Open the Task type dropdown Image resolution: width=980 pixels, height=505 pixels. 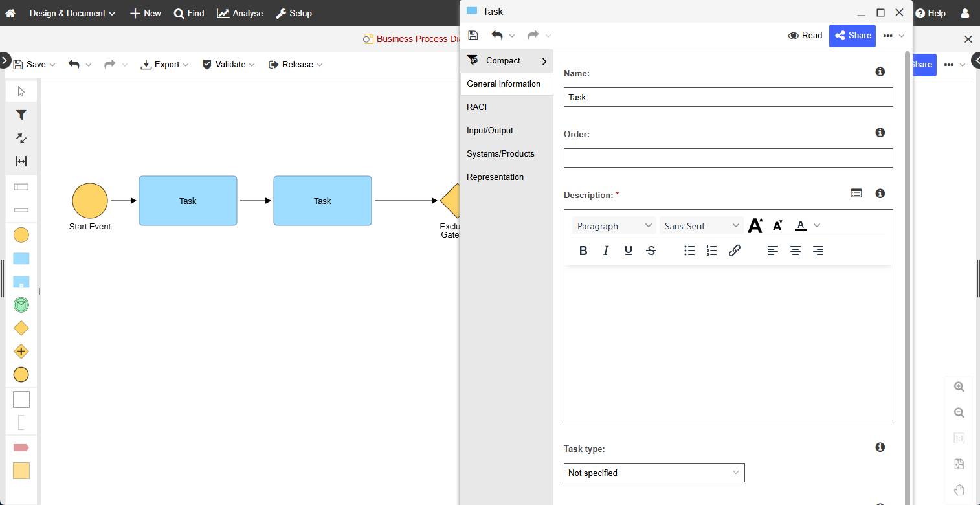(654, 473)
